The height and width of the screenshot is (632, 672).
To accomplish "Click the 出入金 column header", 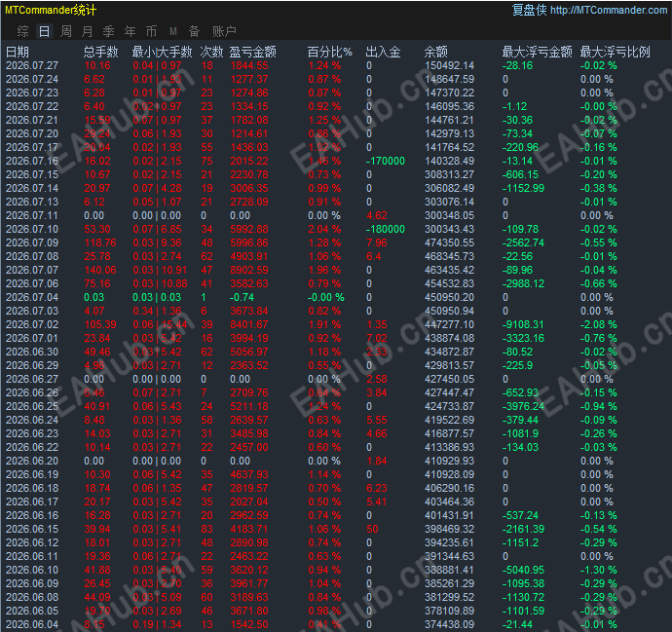I will click(383, 52).
